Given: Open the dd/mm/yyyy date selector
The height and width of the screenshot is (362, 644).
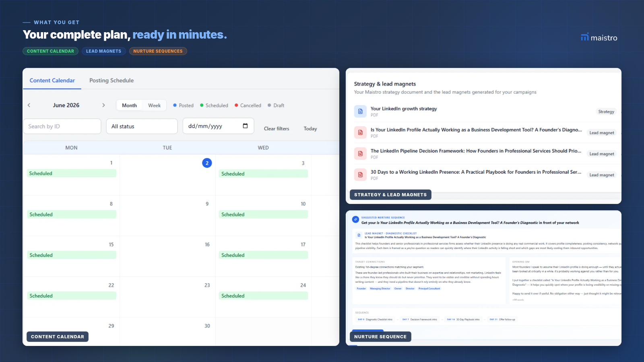Looking at the screenshot, I should point(218,126).
